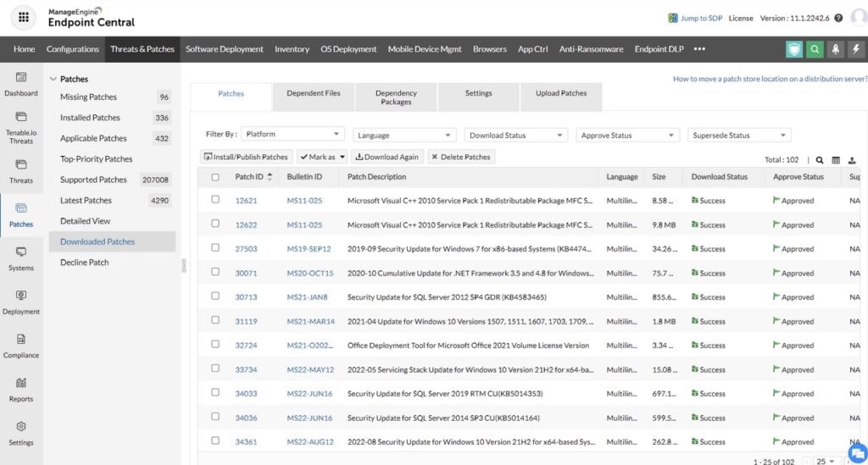Open patch ID 34033 link

(x=246, y=394)
